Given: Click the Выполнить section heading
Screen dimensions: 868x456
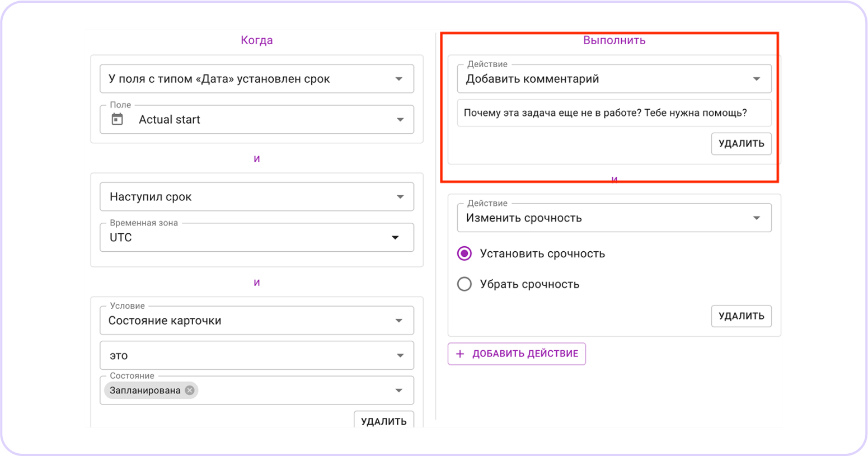Looking at the screenshot, I should tap(614, 40).
